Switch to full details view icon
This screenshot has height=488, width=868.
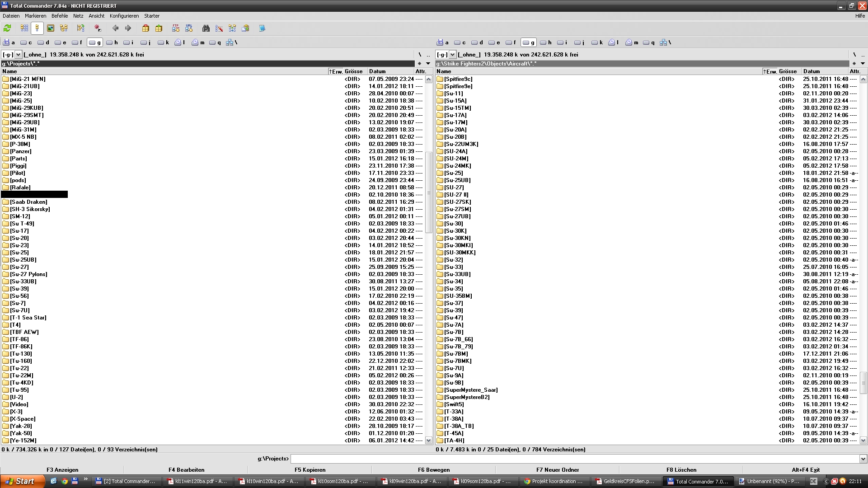click(x=38, y=28)
